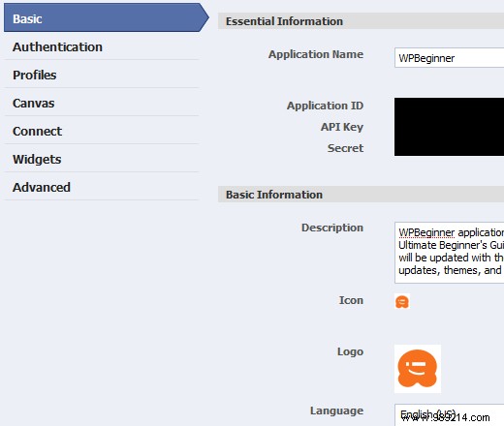Click the Icon field label
The image size is (504, 426).
(x=351, y=300)
